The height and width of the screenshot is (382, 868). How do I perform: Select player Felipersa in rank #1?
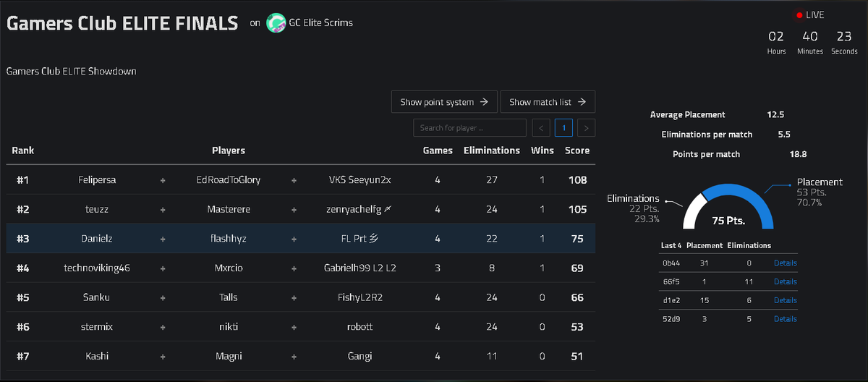point(96,179)
